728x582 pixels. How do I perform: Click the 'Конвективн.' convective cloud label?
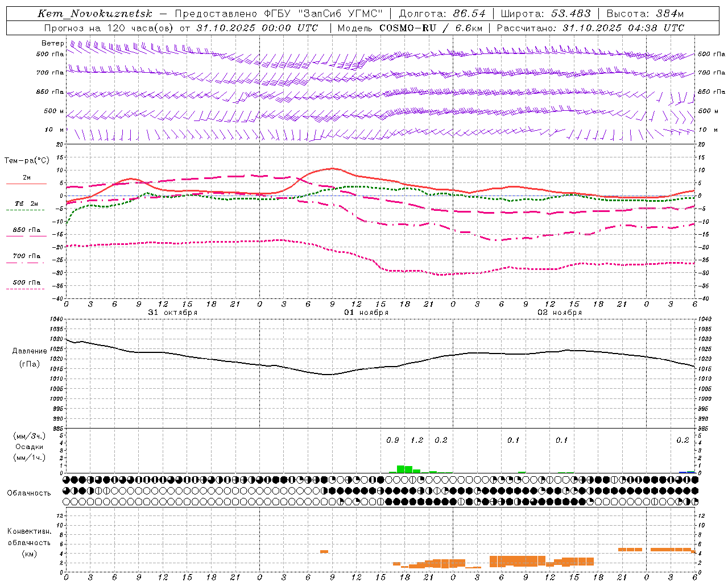30,531
